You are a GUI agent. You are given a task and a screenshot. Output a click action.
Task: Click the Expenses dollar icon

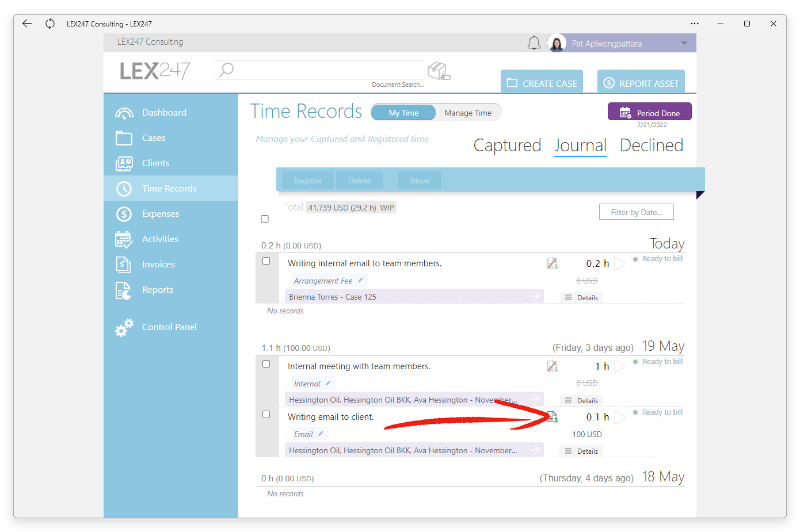pos(124,214)
